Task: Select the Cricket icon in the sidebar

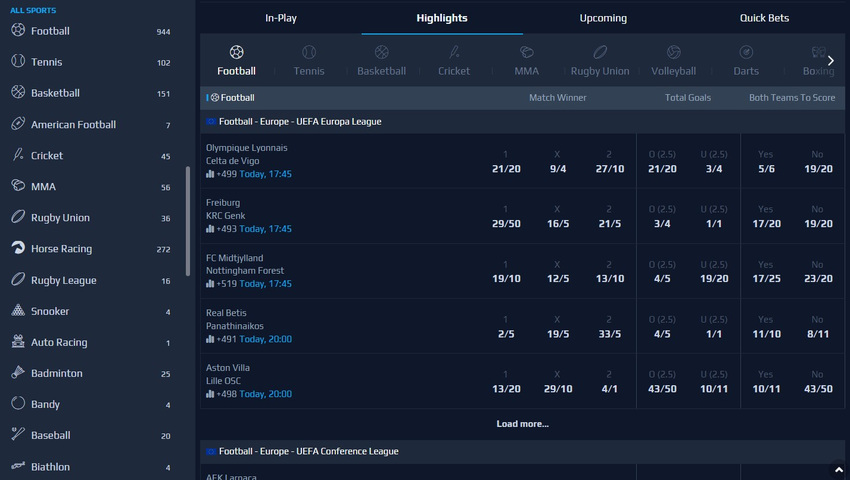Action: (18, 154)
